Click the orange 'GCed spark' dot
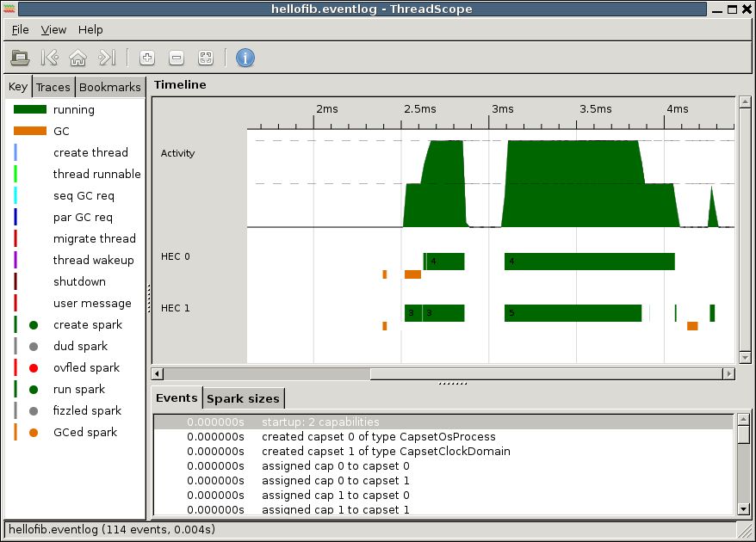Screen dimensions: 756x542 (34, 432)
